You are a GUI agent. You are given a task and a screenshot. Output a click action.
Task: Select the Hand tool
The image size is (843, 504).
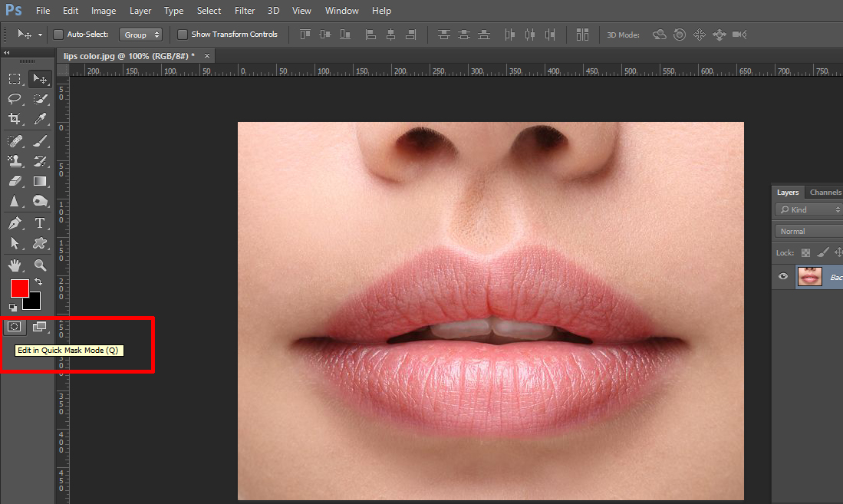(x=14, y=265)
